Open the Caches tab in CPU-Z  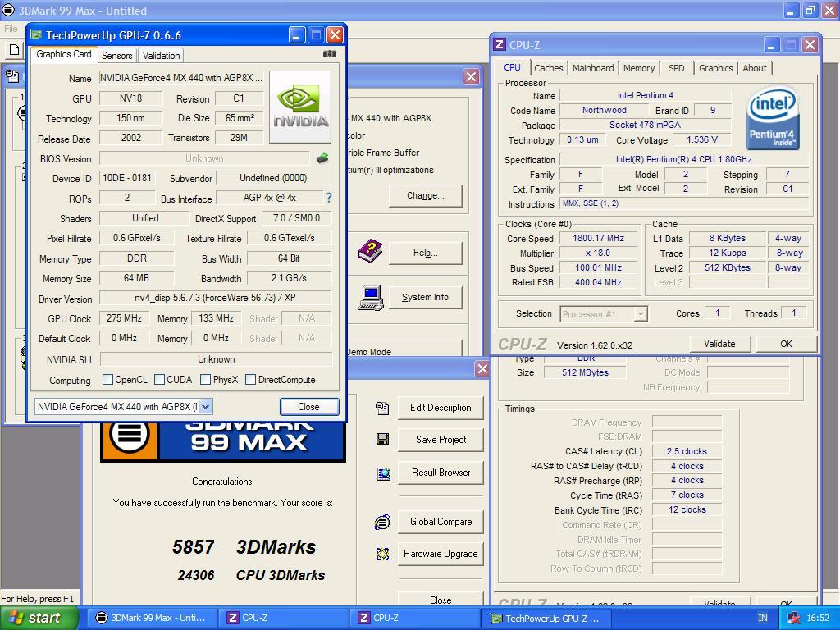[x=549, y=68]
